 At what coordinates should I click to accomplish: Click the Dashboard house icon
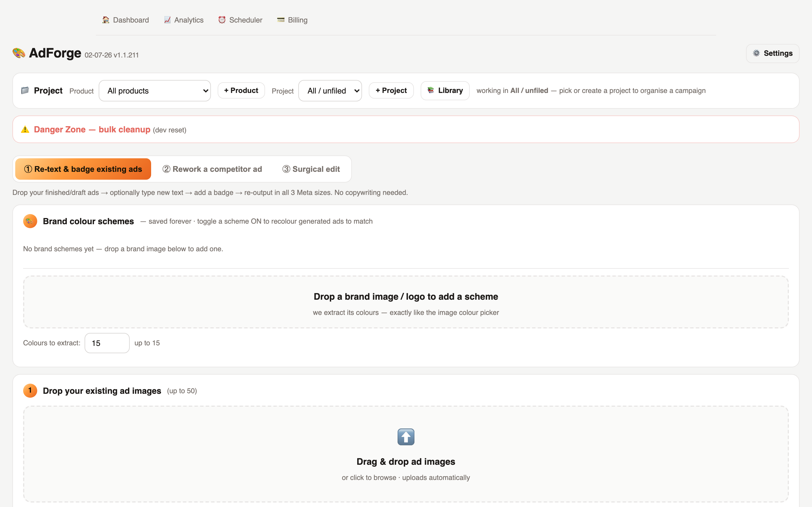[x=106, y=20]
